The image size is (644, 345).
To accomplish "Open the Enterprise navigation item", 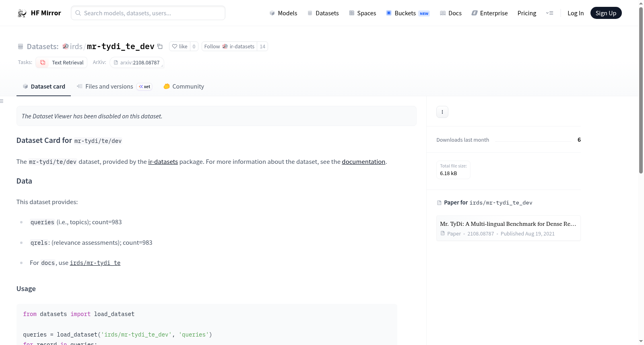I will point(490,13).
